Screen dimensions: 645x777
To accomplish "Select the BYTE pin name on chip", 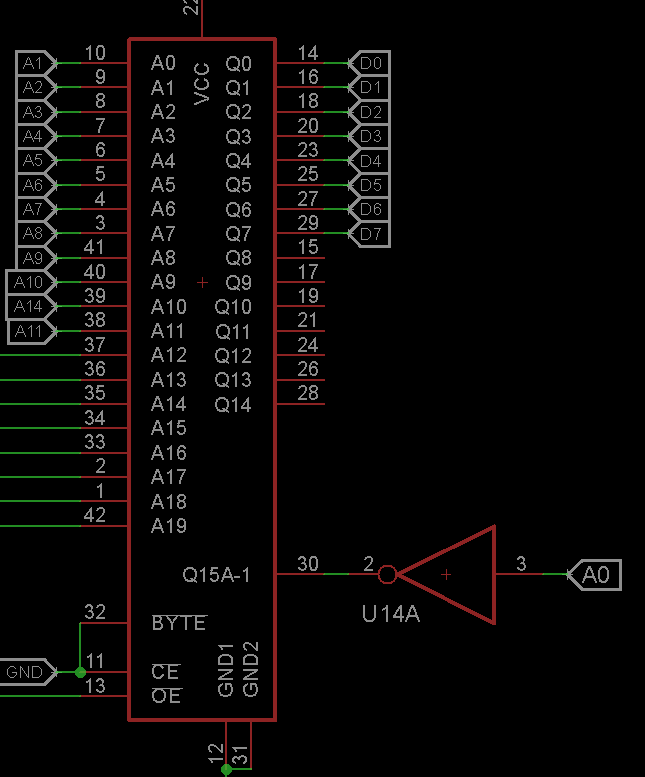I will (x=178, y=623).
